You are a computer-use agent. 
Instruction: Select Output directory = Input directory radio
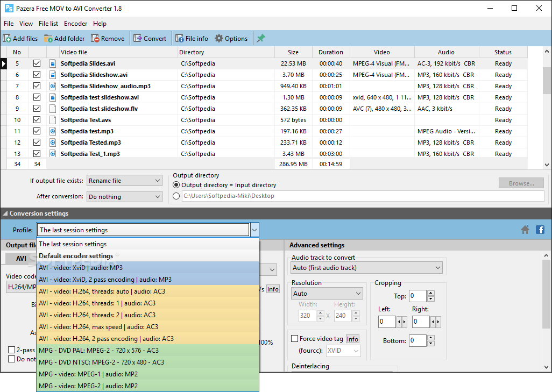176,185
